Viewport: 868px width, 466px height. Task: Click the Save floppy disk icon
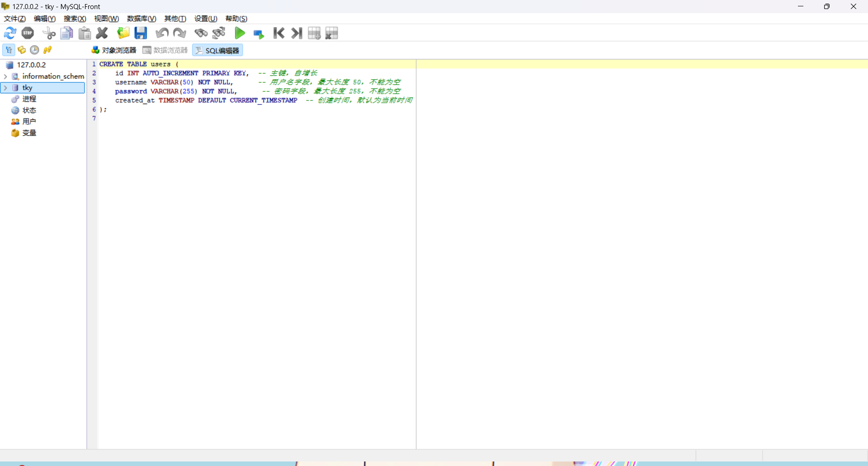coord(141,33)
